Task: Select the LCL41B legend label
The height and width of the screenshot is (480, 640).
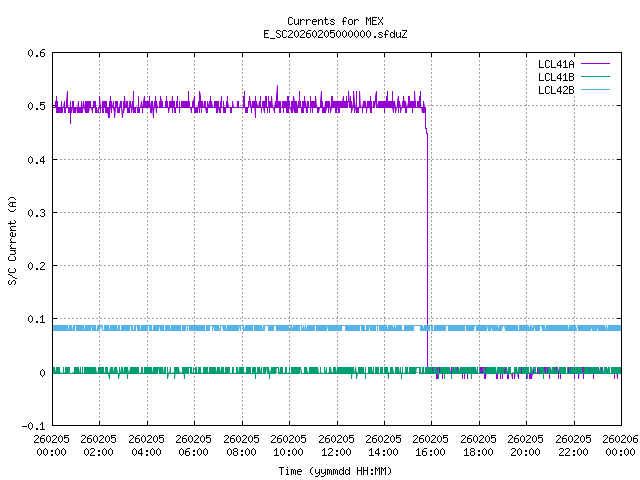Action: pos(555,77)
